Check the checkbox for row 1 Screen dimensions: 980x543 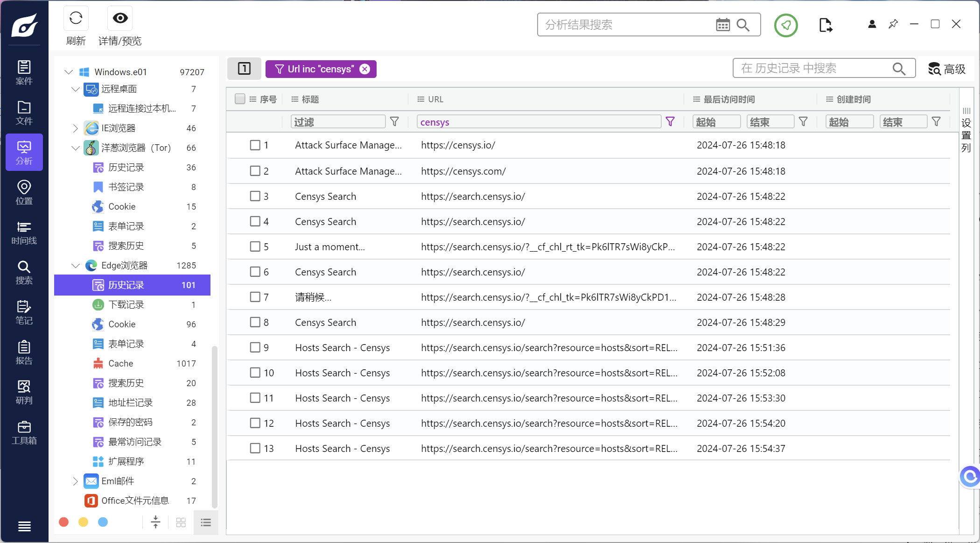[x=255, y=145]
